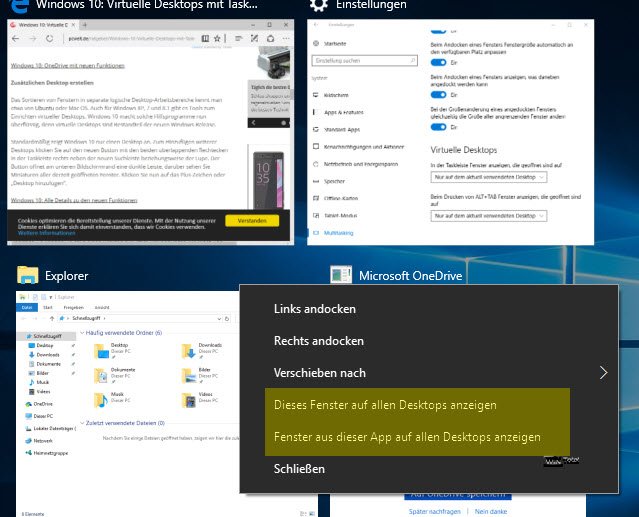Click Einstellung suchen search field
Image resolution: width=639 pixels, height=517 pixels.
click(x=365, y=60)
